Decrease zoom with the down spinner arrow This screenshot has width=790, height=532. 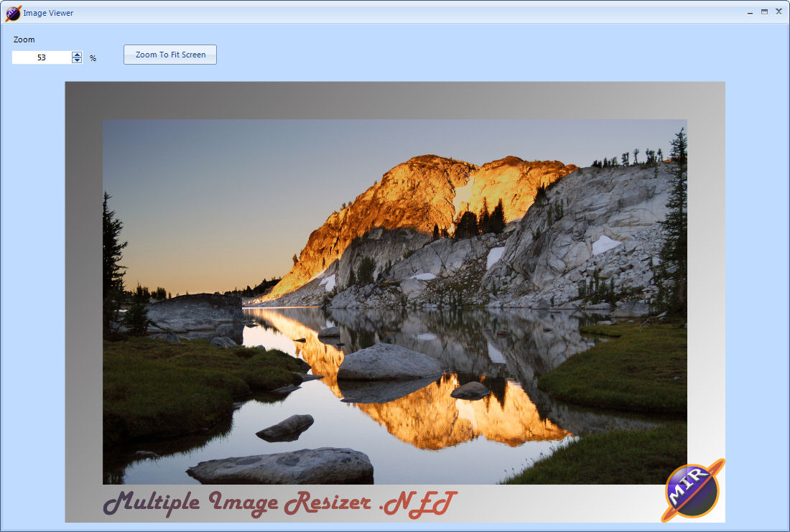[77, 60]
